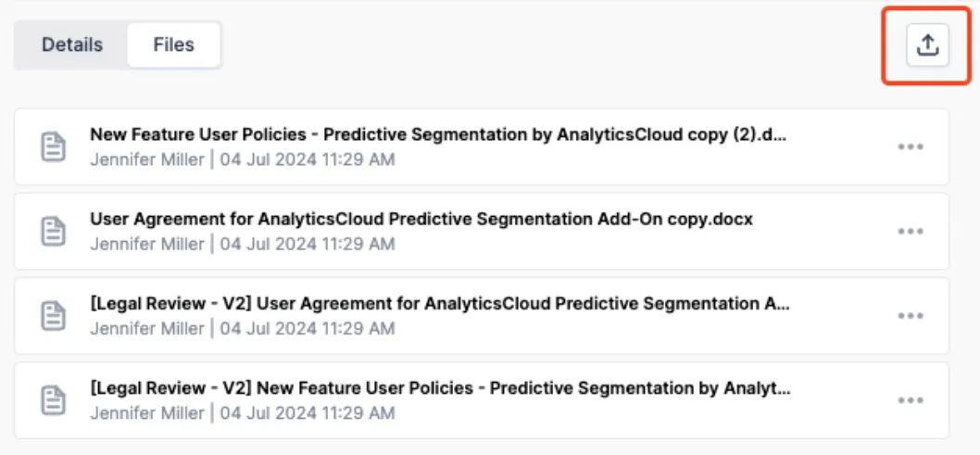980x455 pixels.
Task: Click document icon of the "copy (2)" policies file
Action: 54,146
